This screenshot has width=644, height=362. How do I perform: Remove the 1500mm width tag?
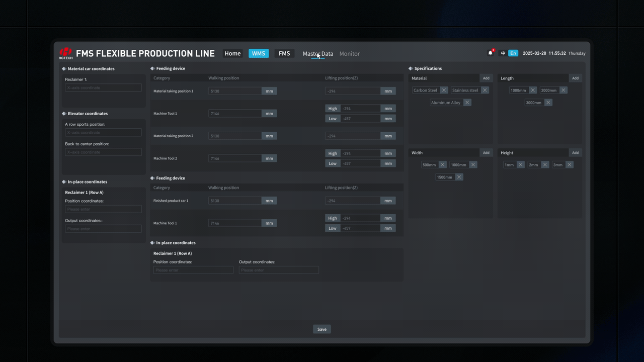pyautogui.click(x=459, y=177)
